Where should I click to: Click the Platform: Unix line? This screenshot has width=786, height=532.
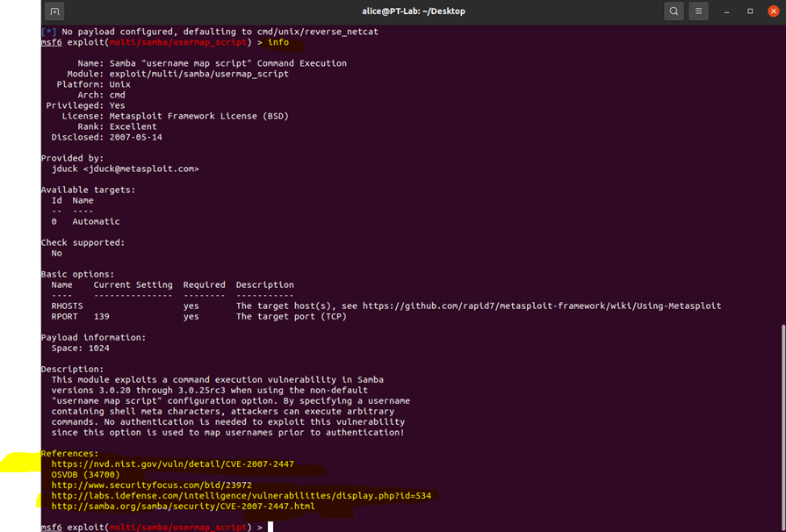click(93, 84)
